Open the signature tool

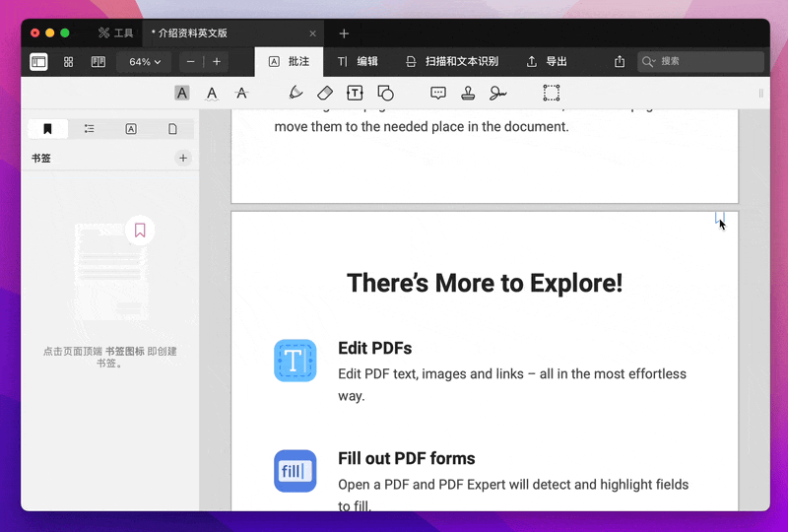[498, 93]
